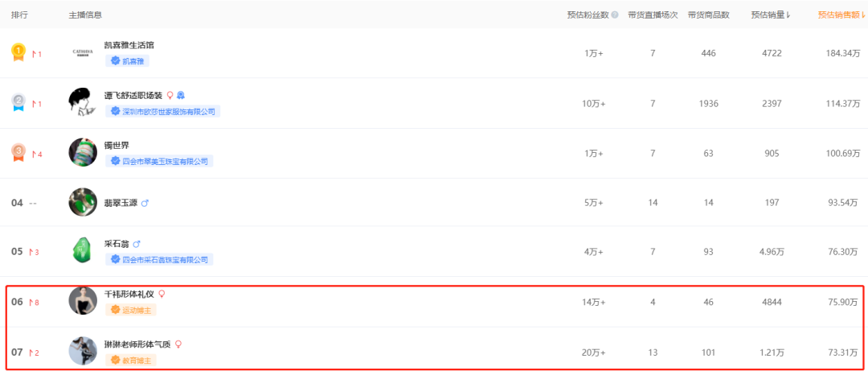Open the 凯喜雅生活馆 CATHAYA logo thumbnail

[x=83, y=53]
